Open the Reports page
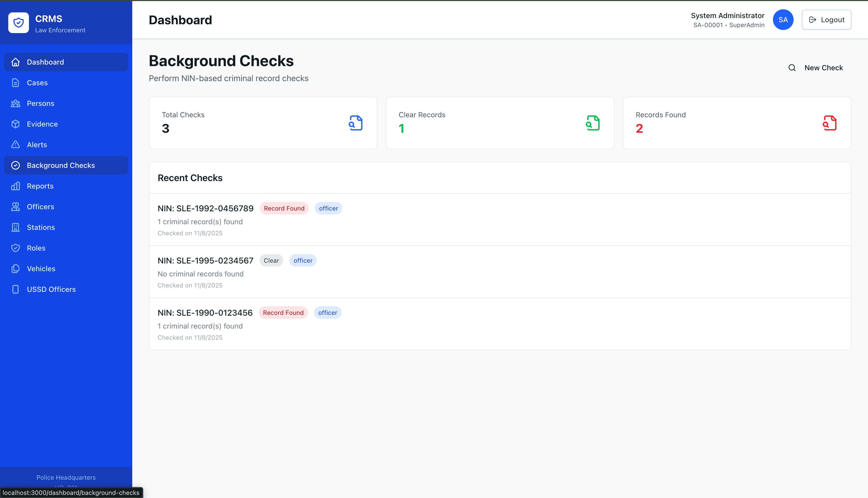Screen dimensions: 868x498 tap(66, 186)
